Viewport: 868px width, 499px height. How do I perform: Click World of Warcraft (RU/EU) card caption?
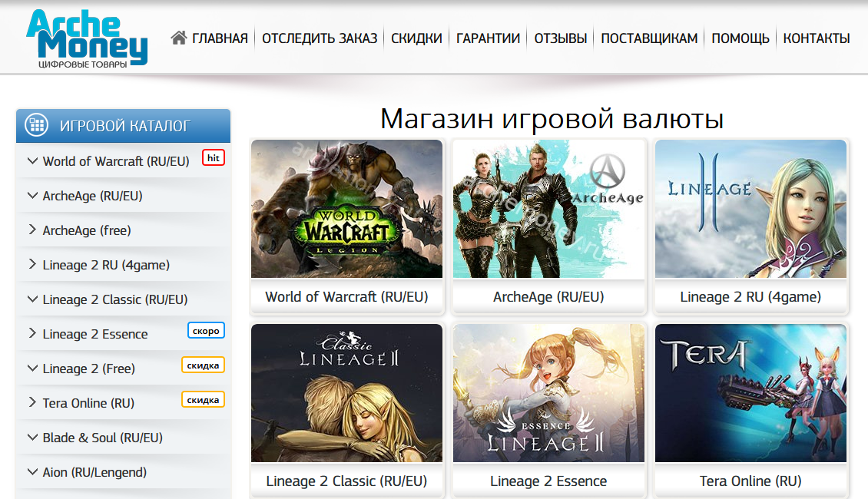(x=346, y=297)
